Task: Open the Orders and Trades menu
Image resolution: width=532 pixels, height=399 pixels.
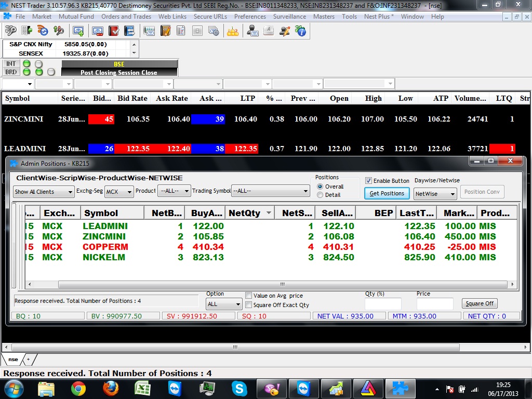Action: tap(126, 16)
